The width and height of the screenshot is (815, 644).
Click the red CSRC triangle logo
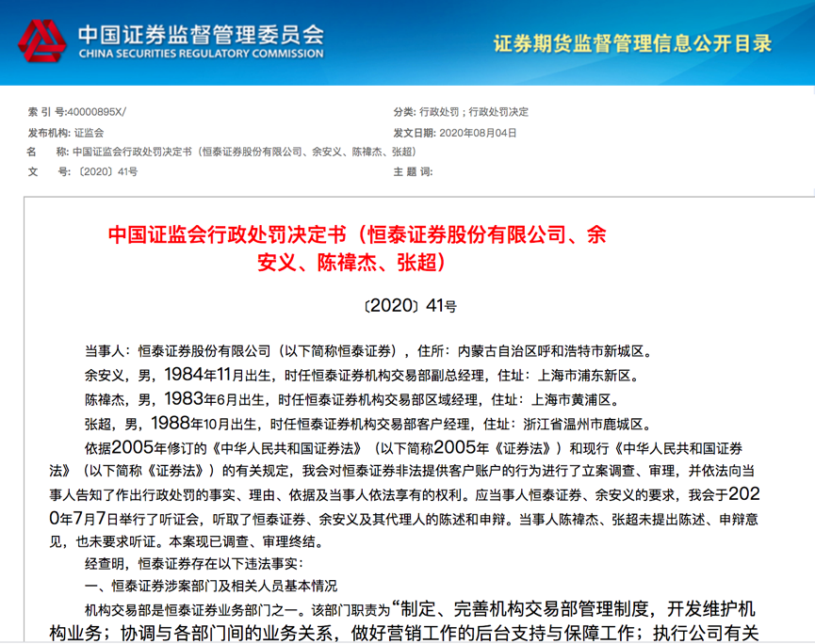42,41
